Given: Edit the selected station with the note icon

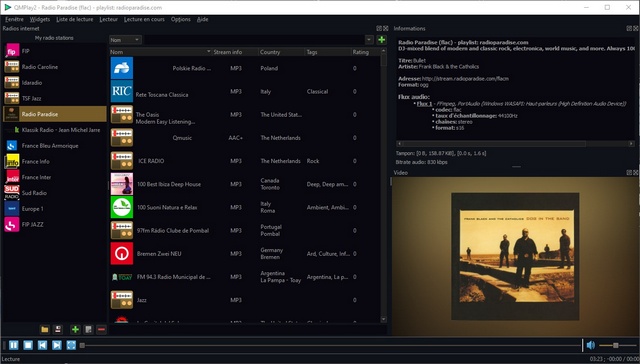Looking at the screenshot, I should pyautogui.click(x=88, y=329).
